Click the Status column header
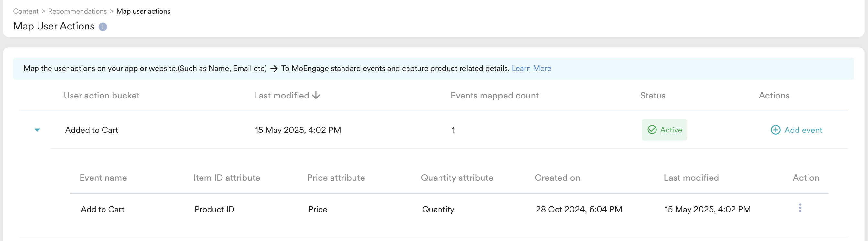This screenshot has width=868, height=241. pyautogui.click(x=653, y=96)
